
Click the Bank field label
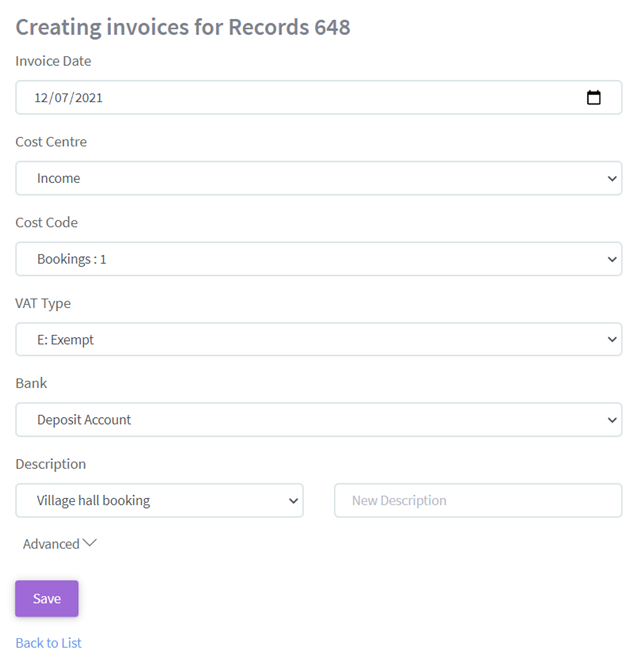[x=31, y=383]
